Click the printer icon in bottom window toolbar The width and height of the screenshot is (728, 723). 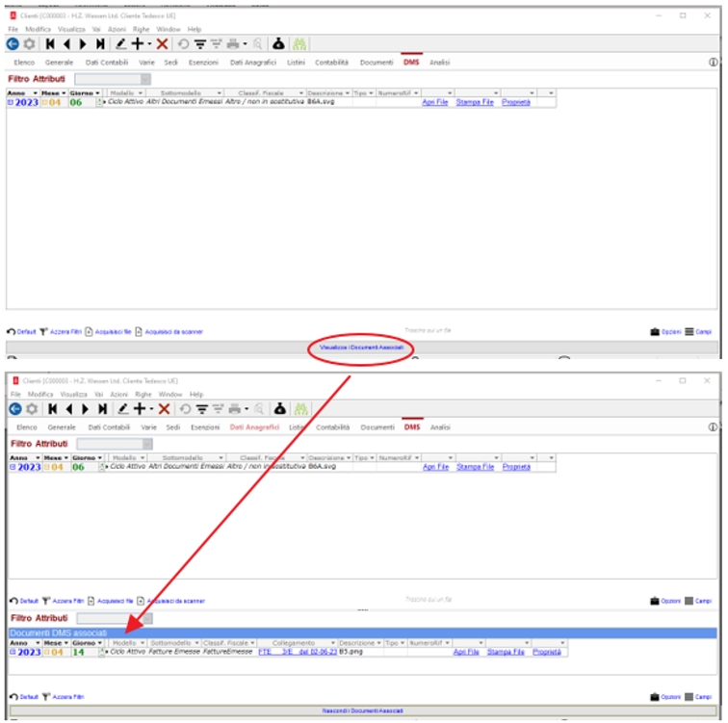click(235, 409)
